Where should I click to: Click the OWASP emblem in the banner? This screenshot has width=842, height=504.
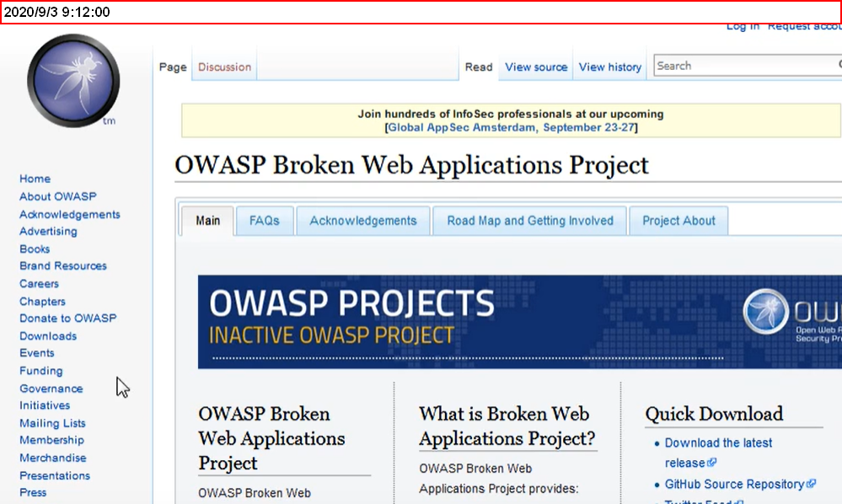[766, 312]
